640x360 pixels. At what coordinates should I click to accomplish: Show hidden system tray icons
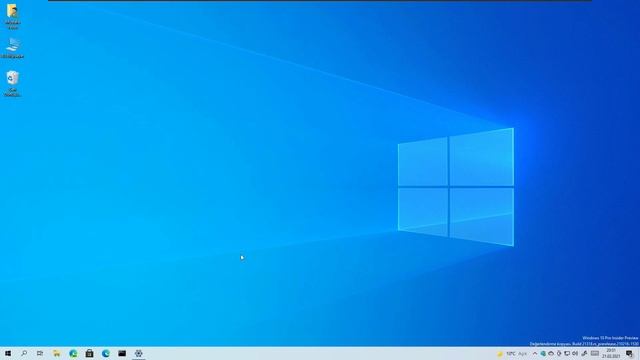(535, 353)
